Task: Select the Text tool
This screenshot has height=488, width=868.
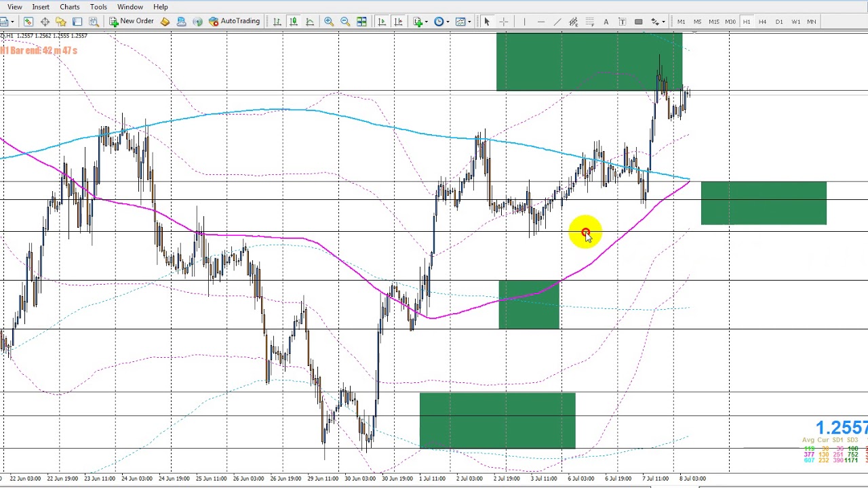Action: pyautogui.click(x=606, y=22)
